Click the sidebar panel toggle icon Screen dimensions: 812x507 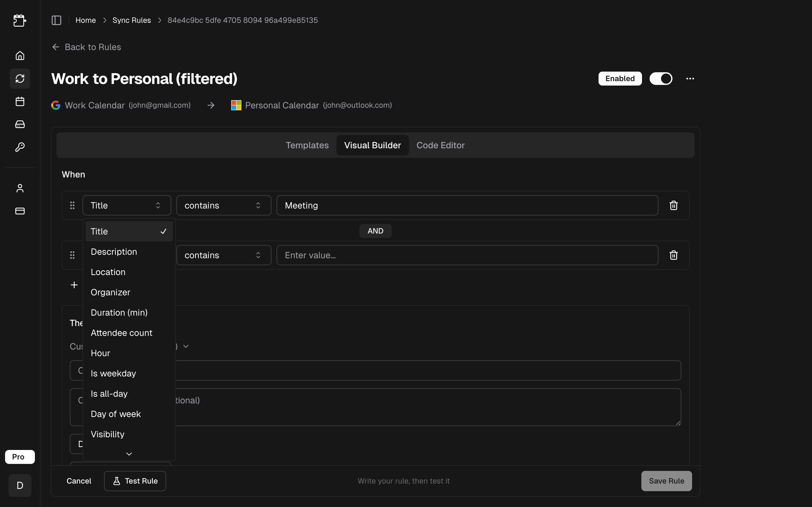56,20
